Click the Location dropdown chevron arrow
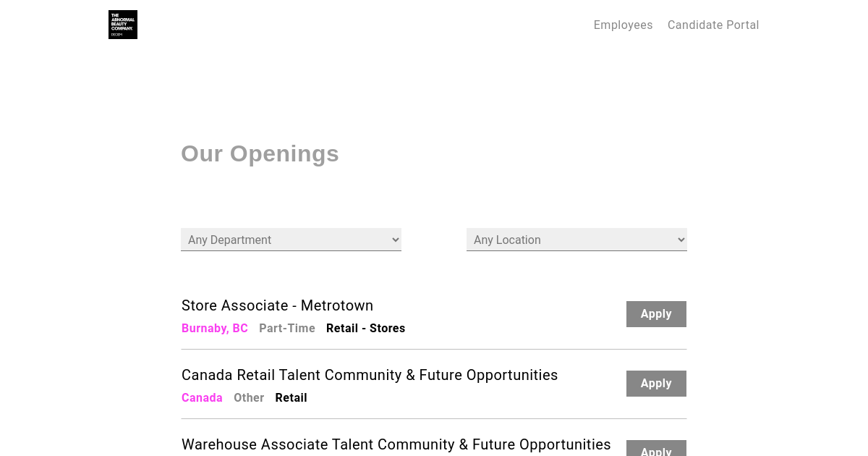 [x=681, y=240]
